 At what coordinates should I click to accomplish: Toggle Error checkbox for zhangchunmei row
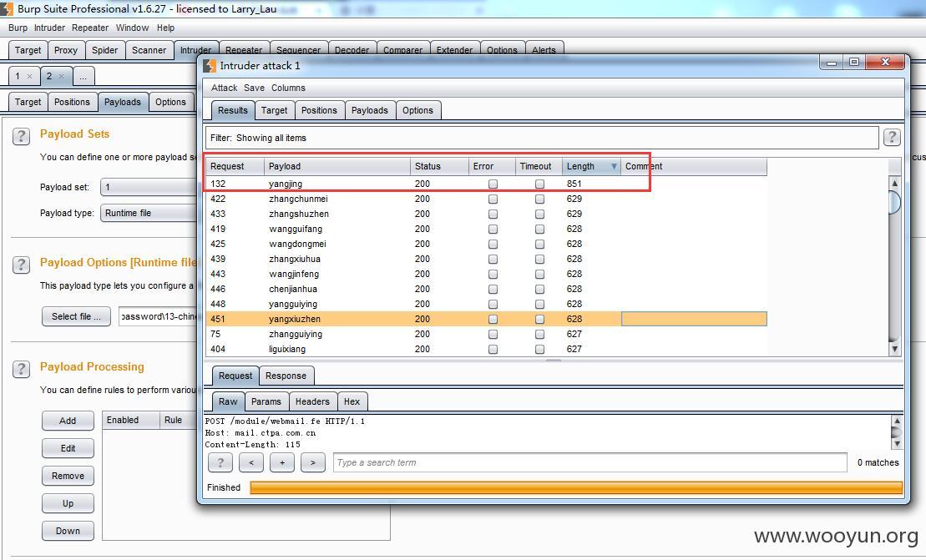coord(493,199)
